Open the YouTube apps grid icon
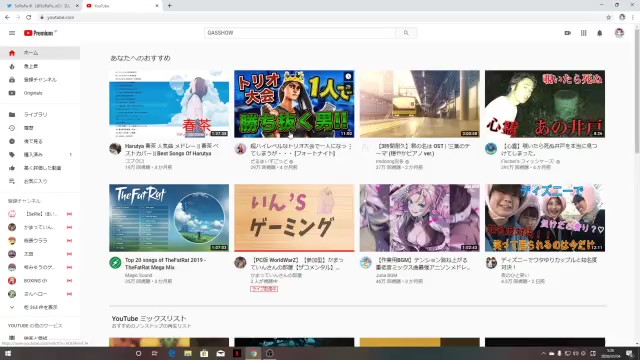The width and height of the screenshot is (640, 360). click(x=584, y=33)
